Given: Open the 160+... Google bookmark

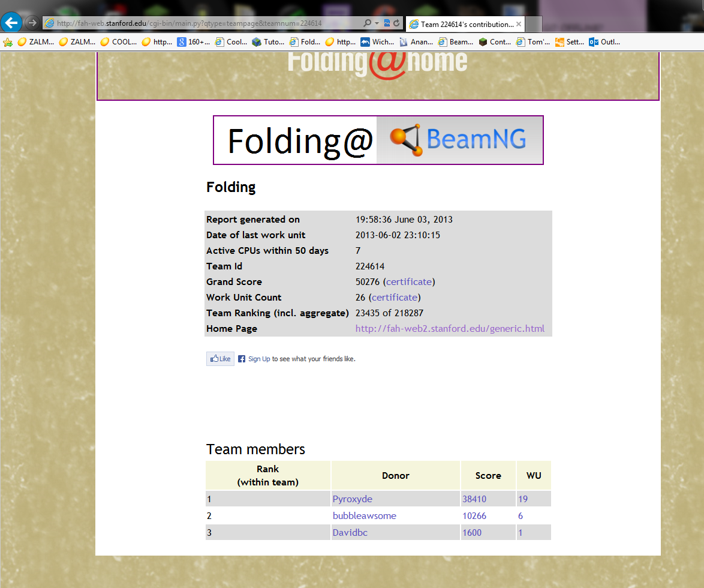Looking at the screenshot, I should point(194,42).
